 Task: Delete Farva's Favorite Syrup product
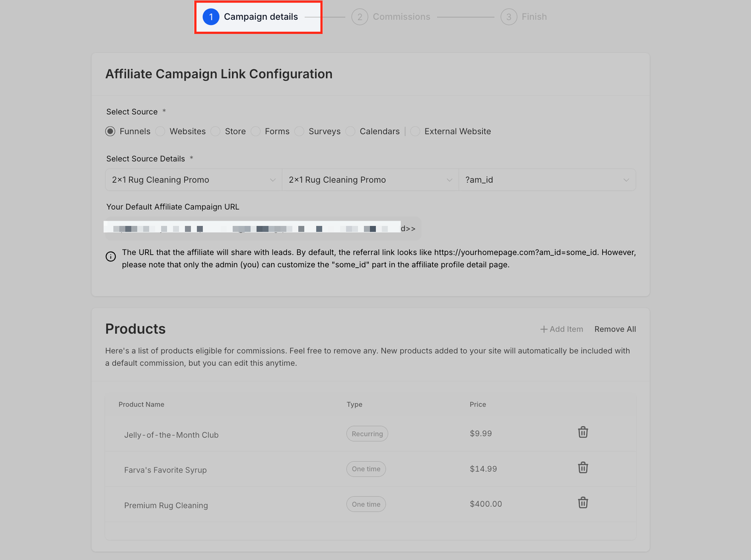click(x=583, y=468)
